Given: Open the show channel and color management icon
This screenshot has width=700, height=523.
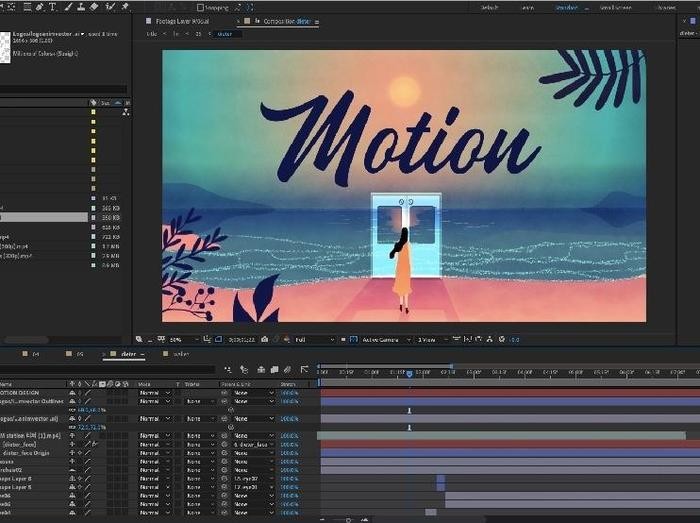Looking at the screenshot, I should coord(286,340).
